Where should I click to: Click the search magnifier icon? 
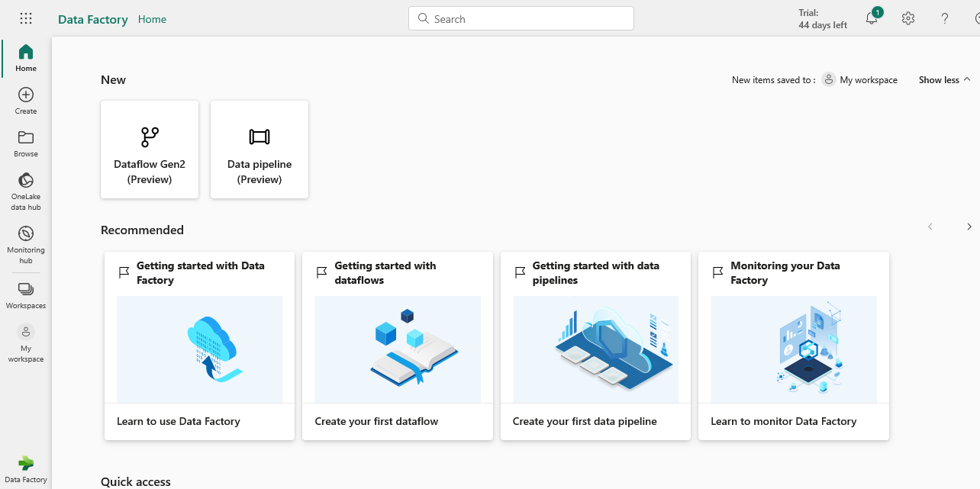tap(424, 19)
